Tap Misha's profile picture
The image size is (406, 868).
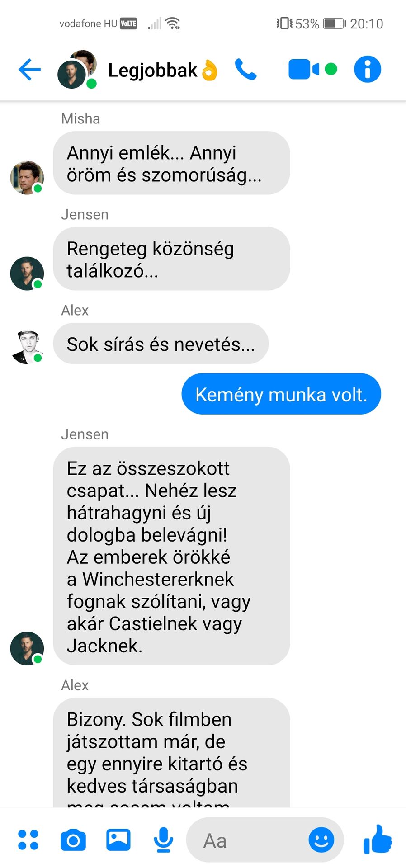27,178
